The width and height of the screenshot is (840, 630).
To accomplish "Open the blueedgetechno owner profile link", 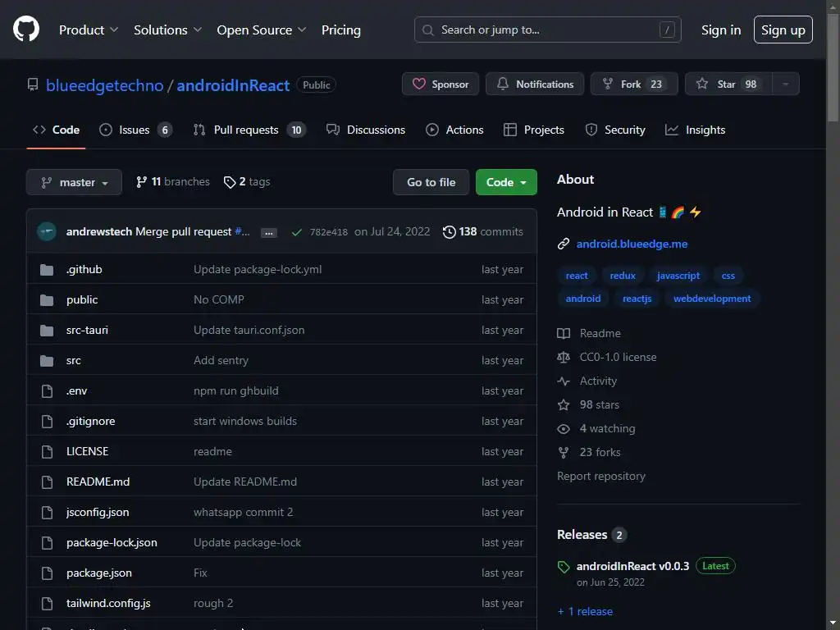I will point(104,85).
